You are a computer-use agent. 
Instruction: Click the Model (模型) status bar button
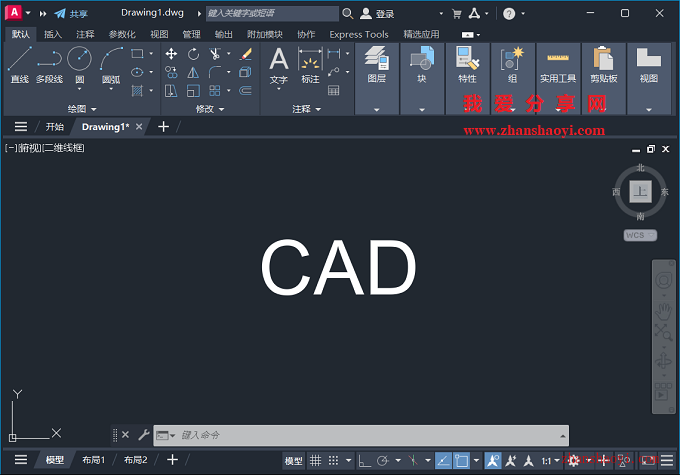point(293,461)
